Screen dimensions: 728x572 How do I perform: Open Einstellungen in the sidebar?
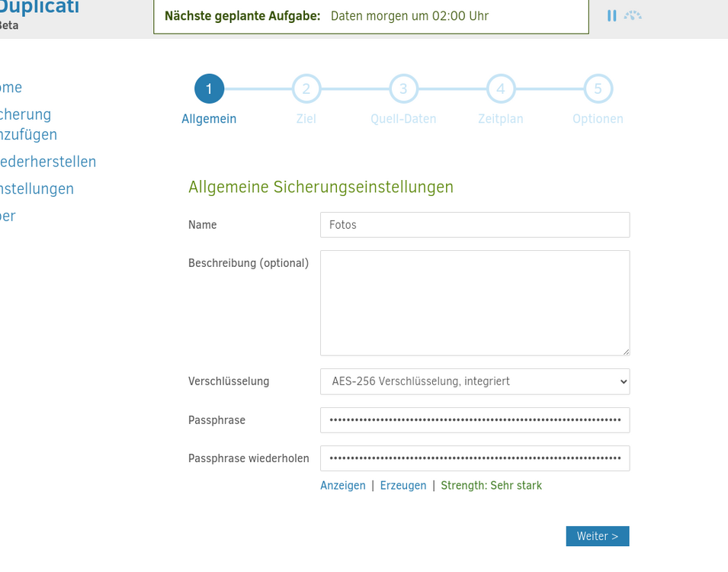(x=37, y=188)
